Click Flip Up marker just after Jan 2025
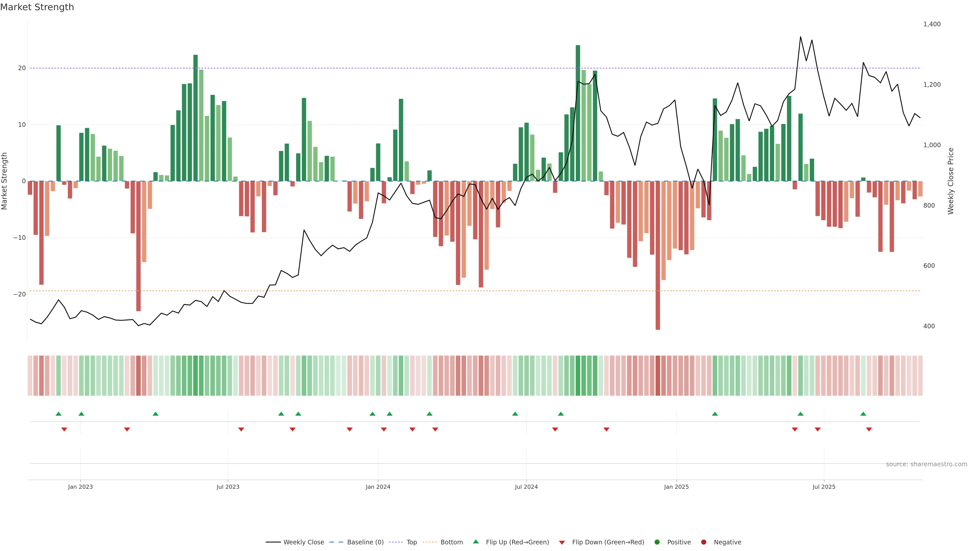This screenshot has width=980, height=551. 715,414
